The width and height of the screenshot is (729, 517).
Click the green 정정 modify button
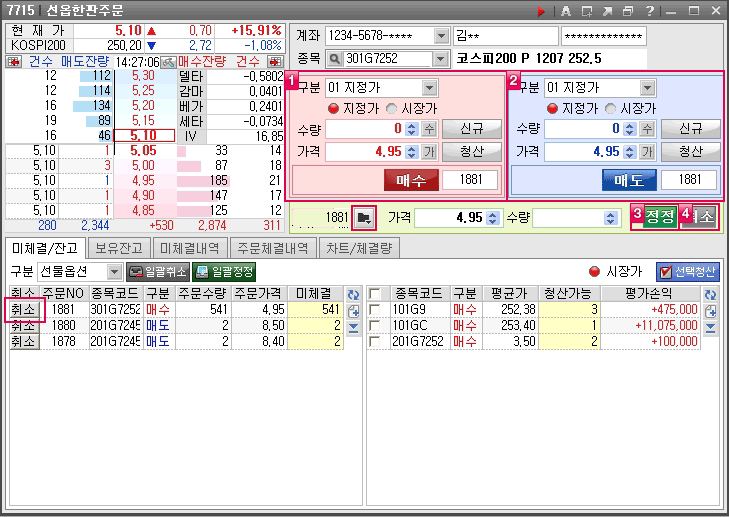660,217
